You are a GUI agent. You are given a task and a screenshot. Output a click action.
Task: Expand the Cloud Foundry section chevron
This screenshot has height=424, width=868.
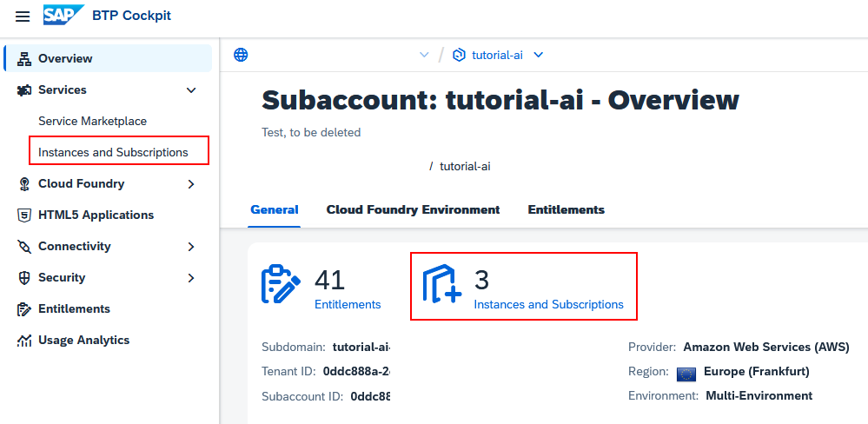click(x=191, y=184)
